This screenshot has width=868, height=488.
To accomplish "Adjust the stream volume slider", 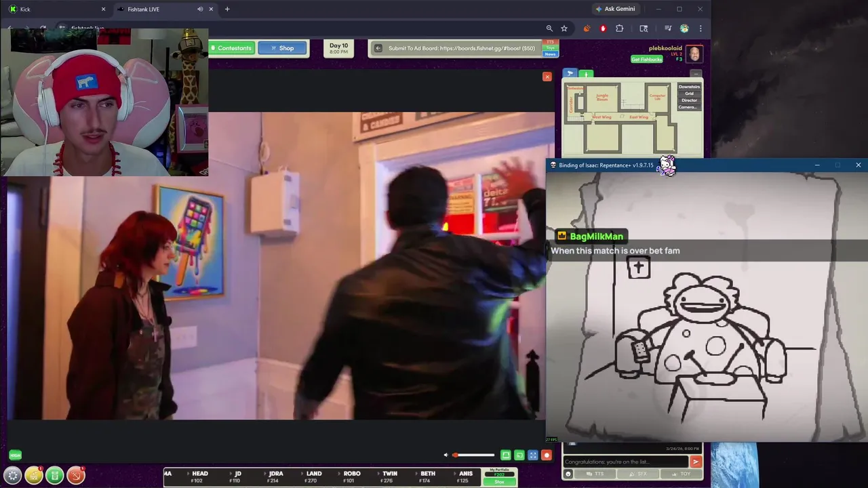I will click(474, 455).
